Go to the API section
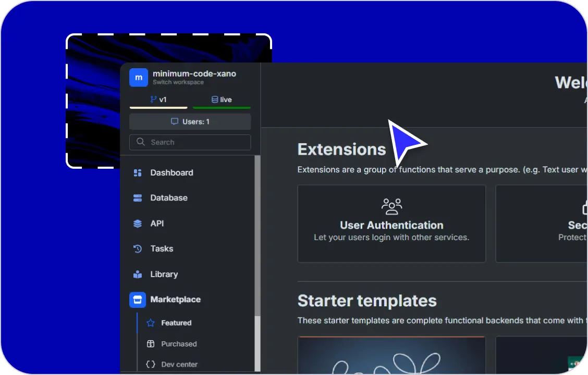The image size is (588, 375). (x=157, y=223)
